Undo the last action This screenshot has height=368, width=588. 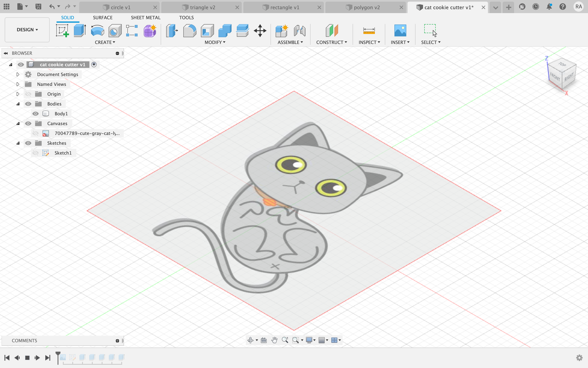tap(52, 7)
